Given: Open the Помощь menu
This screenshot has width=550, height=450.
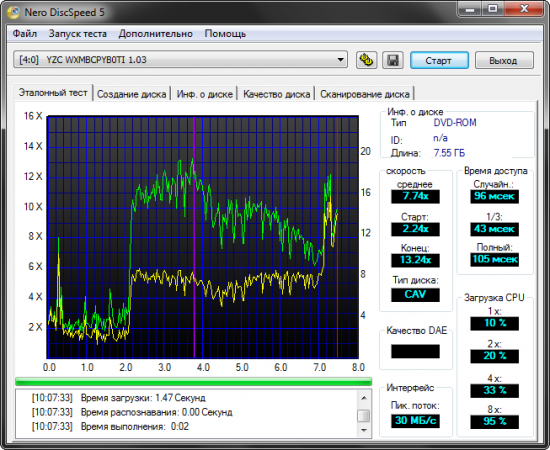Looking at the screenshot, I should pyautogui.click(x=225, y=34).
